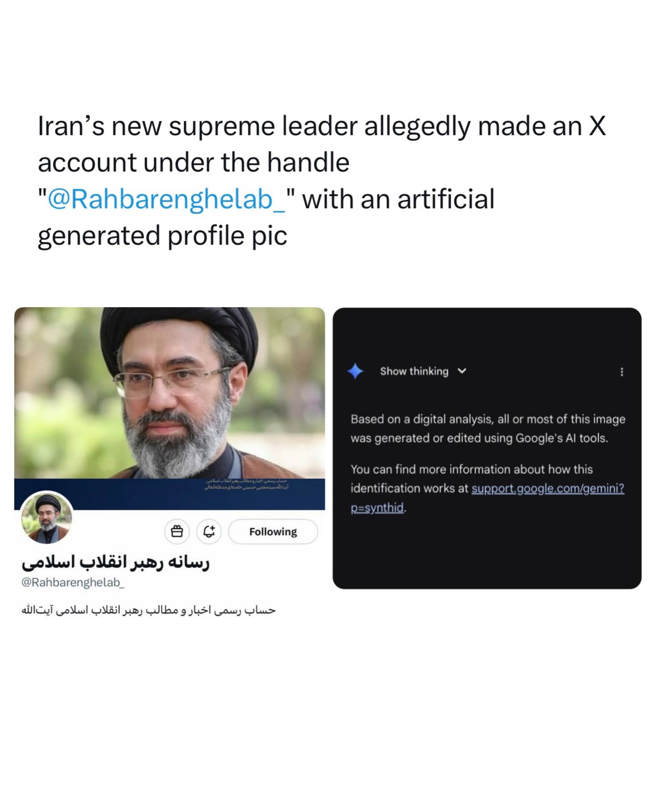Screen dimensions: 650x812
Task: Open the circular profile avatar
Action: [46, 517]
